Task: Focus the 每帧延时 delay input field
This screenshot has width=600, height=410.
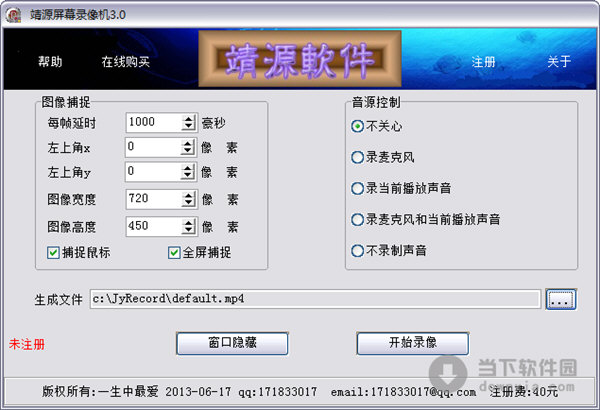Action: [153, 123]
